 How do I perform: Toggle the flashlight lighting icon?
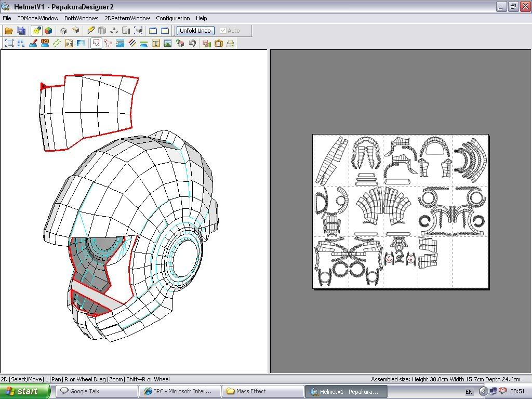[x=36, y=31]
